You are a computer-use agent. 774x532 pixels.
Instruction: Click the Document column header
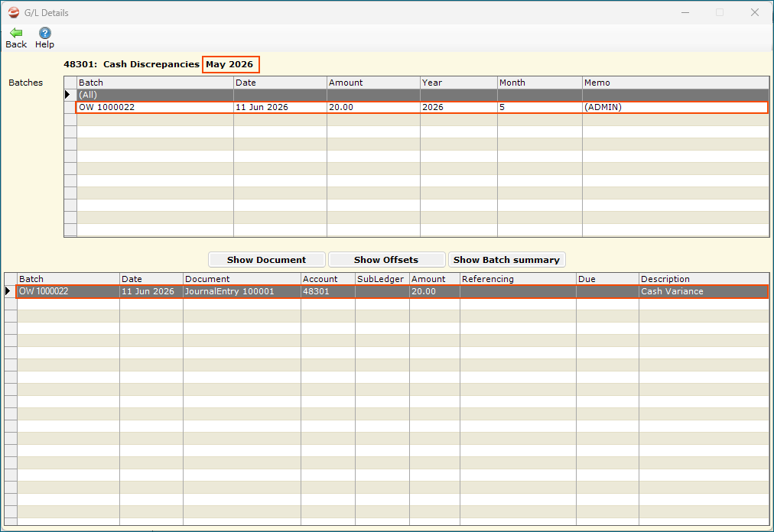(x=242, y=279)
